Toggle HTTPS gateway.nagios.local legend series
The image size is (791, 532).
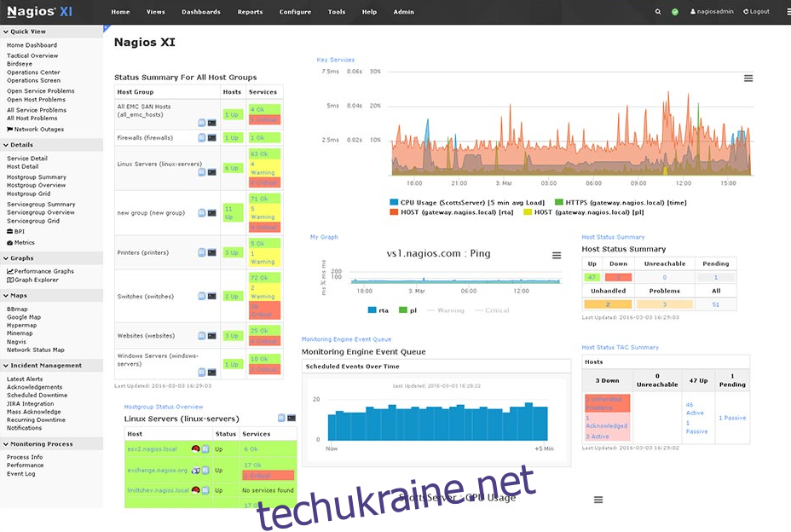click(621, 202)
